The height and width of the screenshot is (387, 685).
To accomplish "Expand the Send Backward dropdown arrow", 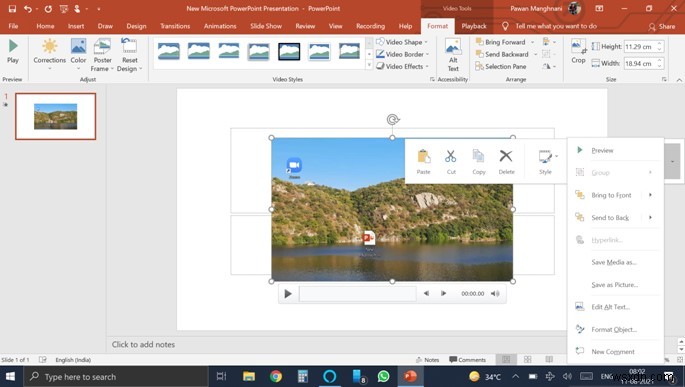I will coord(536,54).
